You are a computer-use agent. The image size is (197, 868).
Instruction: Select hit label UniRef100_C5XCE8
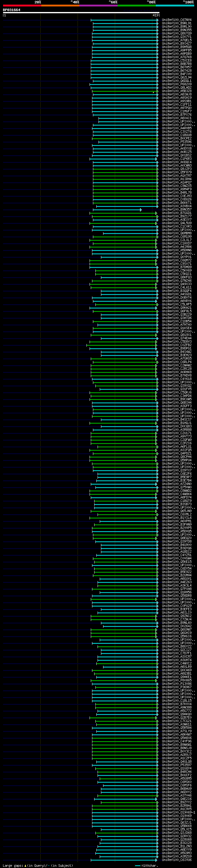point(176,61)
